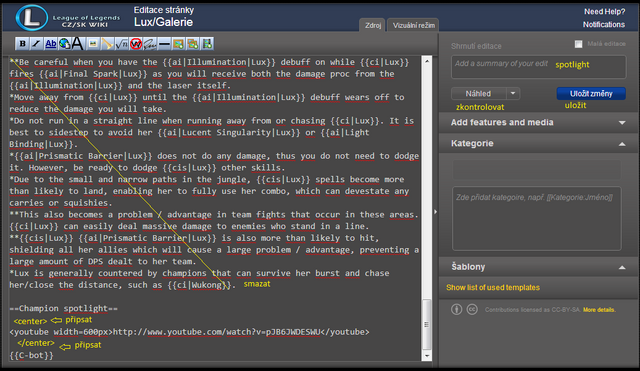Add video with the filmstrip icon
The height and width of the screenshot is (371, 640).
pos(207,44)
